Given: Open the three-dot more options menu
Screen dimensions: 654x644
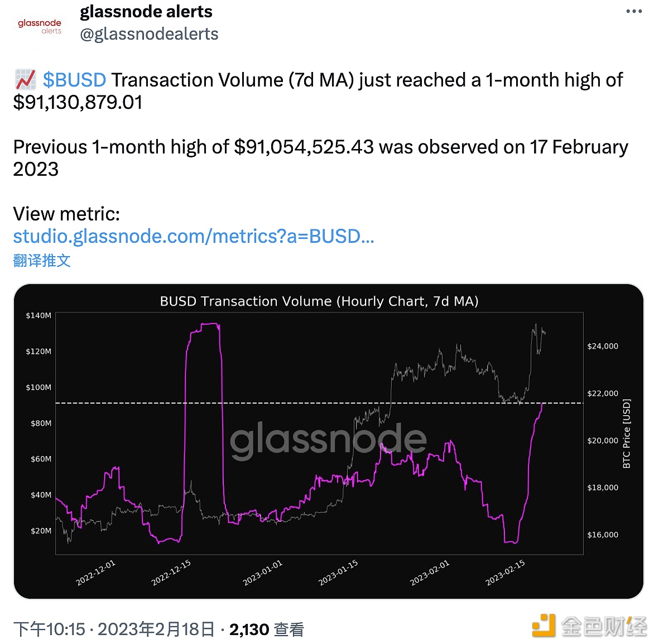Looking at the screenshot, I should tap(634, 12).
